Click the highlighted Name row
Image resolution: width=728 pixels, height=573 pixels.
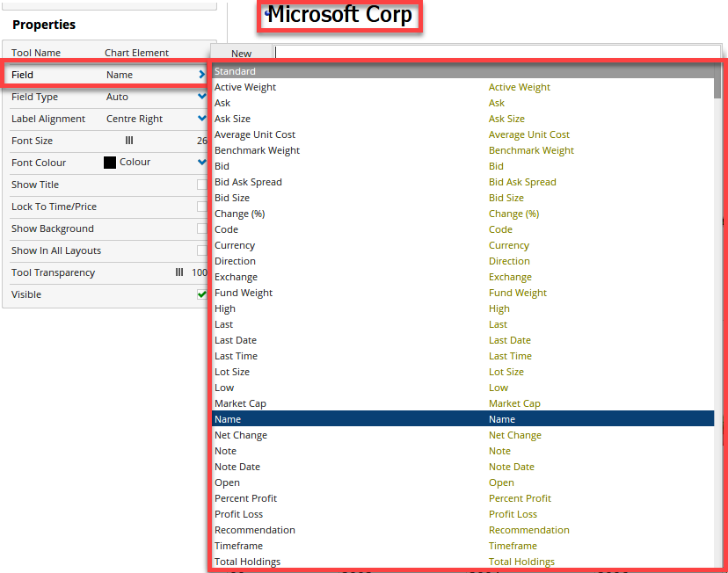[462, 419]
